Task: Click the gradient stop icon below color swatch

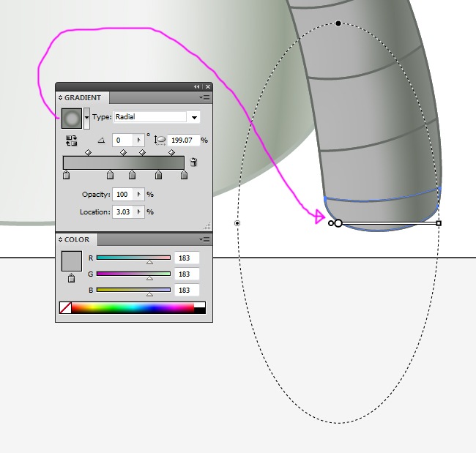Action: [71, 278]
